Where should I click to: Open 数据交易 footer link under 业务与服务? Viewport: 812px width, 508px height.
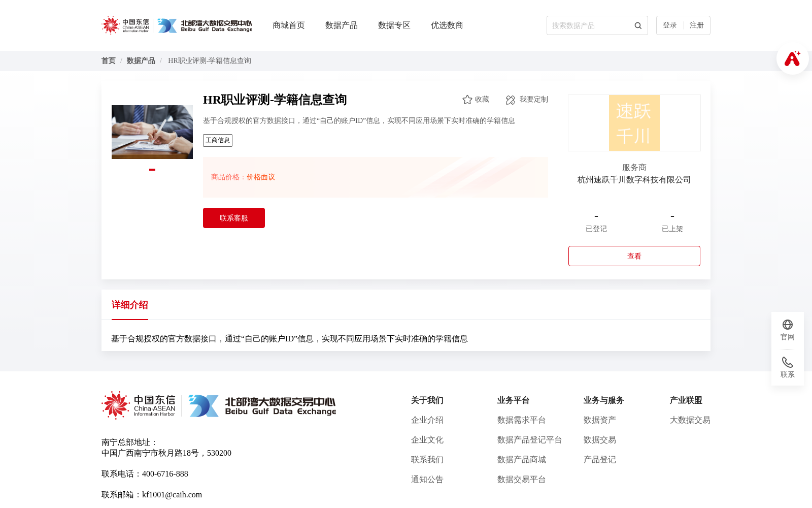point(600,440)
